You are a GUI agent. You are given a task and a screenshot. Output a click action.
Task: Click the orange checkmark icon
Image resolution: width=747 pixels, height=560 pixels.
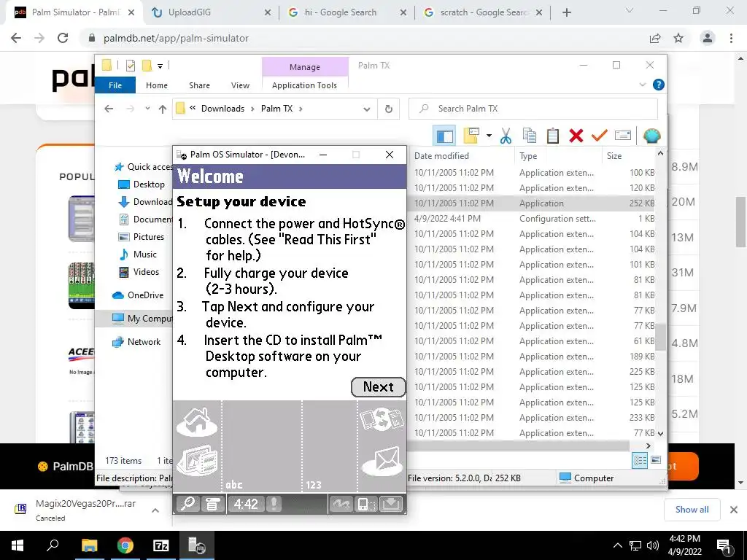point(600,136)
